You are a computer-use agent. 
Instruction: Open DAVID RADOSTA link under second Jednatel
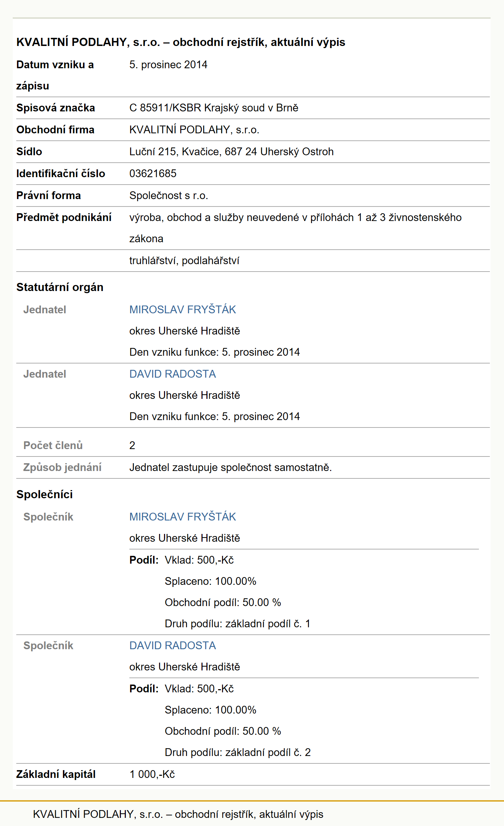pos(172,374)
